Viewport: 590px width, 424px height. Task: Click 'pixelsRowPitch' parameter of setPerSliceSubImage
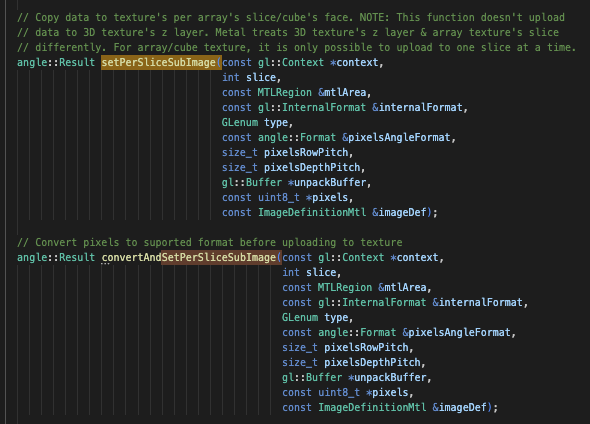306,153
